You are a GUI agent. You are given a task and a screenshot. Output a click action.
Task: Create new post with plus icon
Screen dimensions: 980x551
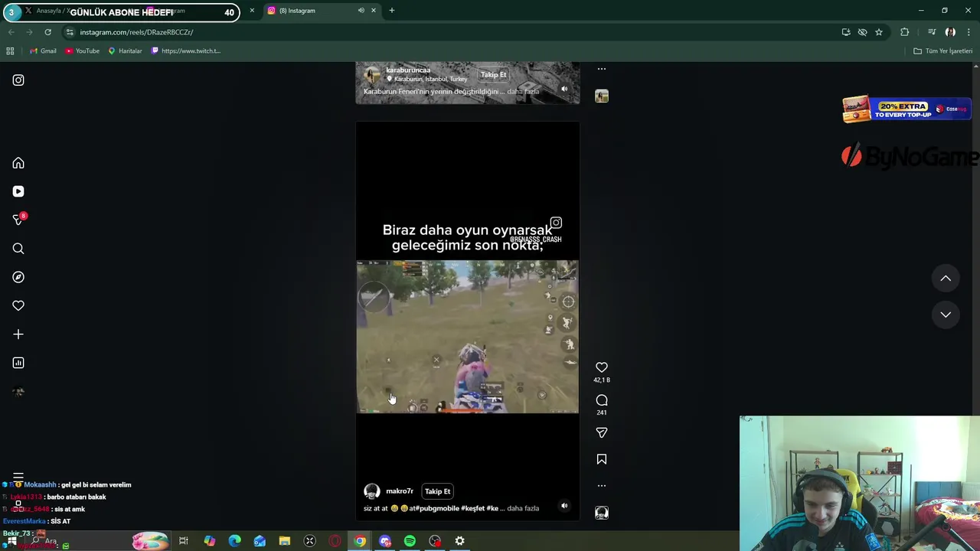pyautogui.click(x=18, y=334)
